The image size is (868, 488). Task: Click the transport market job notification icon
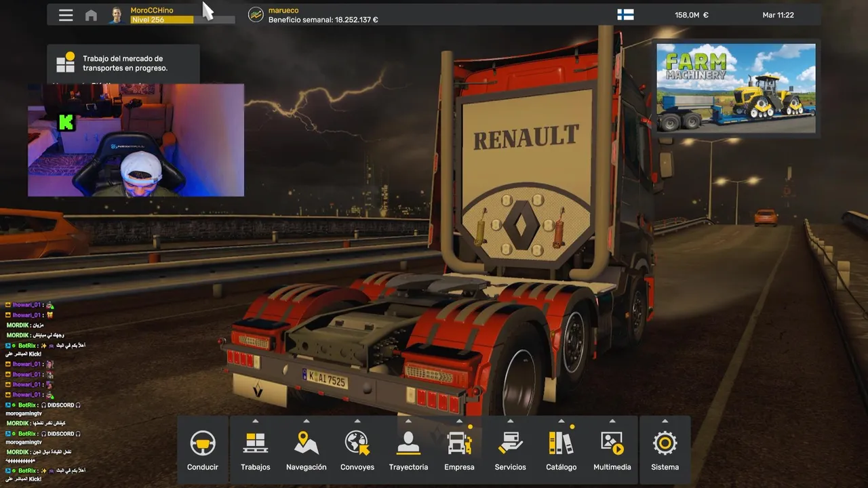66,62
